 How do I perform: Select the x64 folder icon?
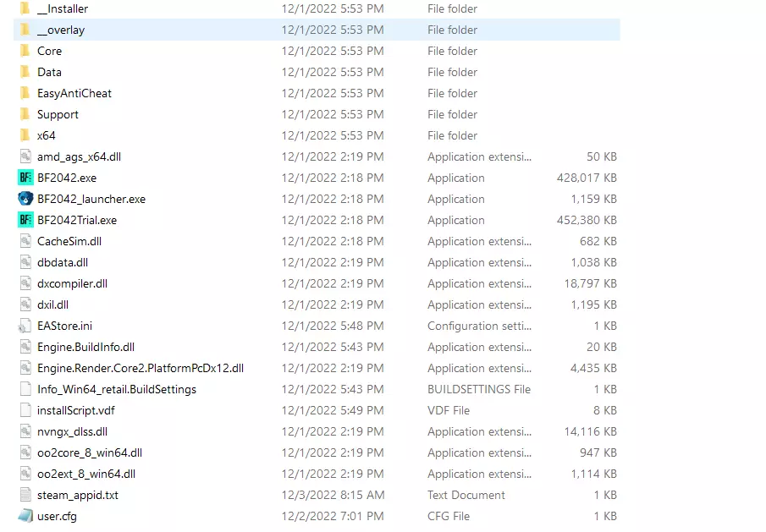25,135
